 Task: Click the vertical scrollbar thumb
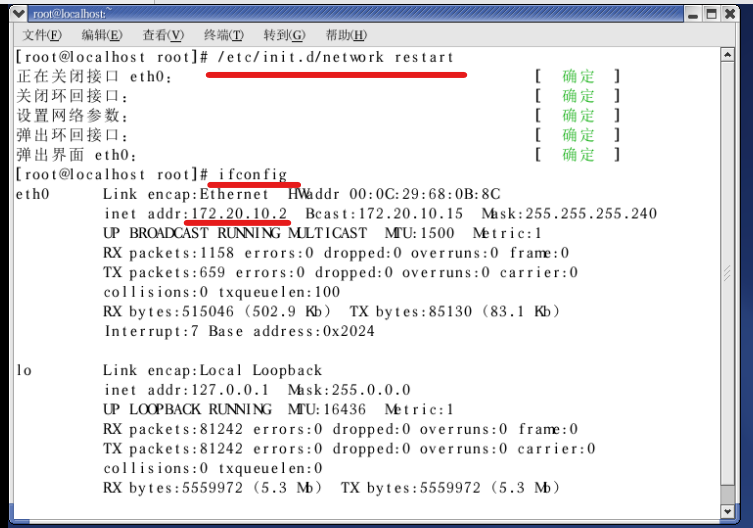coord(728,273)
